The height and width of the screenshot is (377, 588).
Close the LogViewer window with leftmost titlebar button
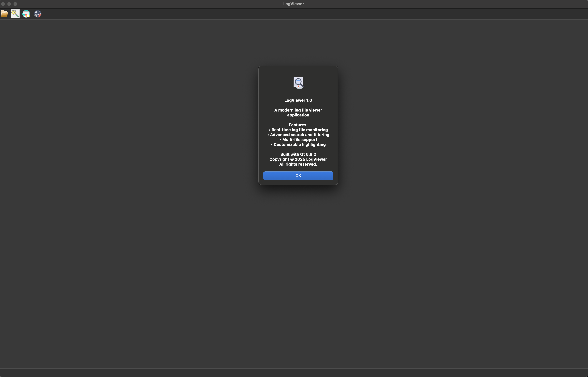[x=3, y=4]
